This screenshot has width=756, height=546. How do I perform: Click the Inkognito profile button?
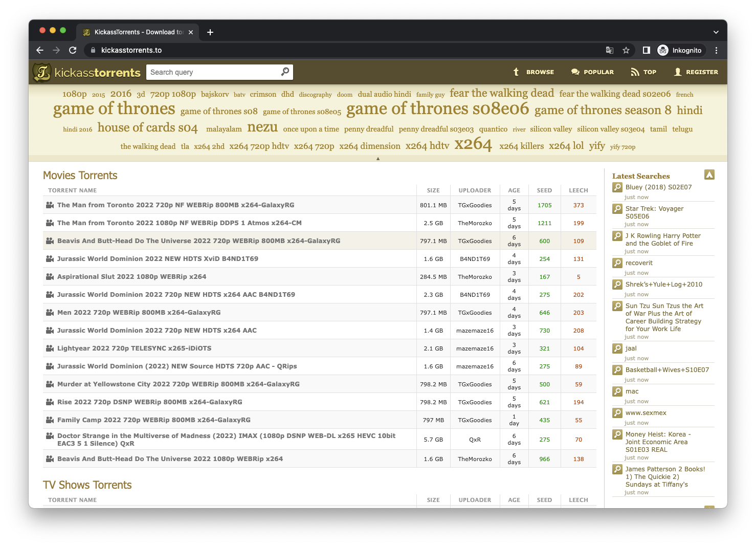coord(680,50)
